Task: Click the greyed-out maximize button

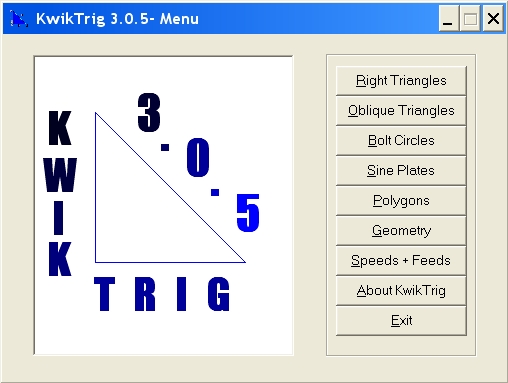Action: point(470,19)
